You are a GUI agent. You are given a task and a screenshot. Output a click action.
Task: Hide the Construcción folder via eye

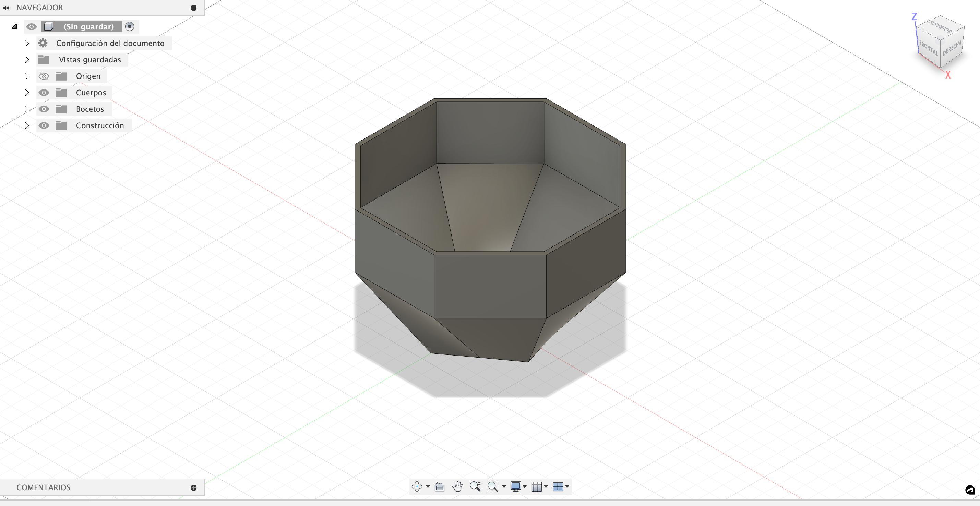[x=44, y=125]
